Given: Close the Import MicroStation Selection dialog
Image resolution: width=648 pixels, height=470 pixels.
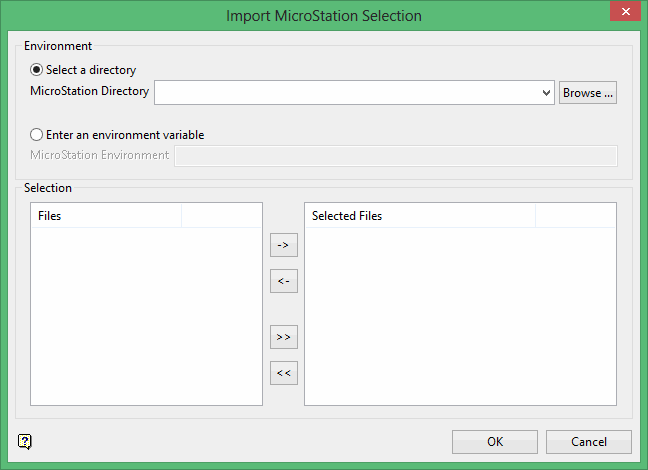Looking at the screenshot, I should 623,13.
